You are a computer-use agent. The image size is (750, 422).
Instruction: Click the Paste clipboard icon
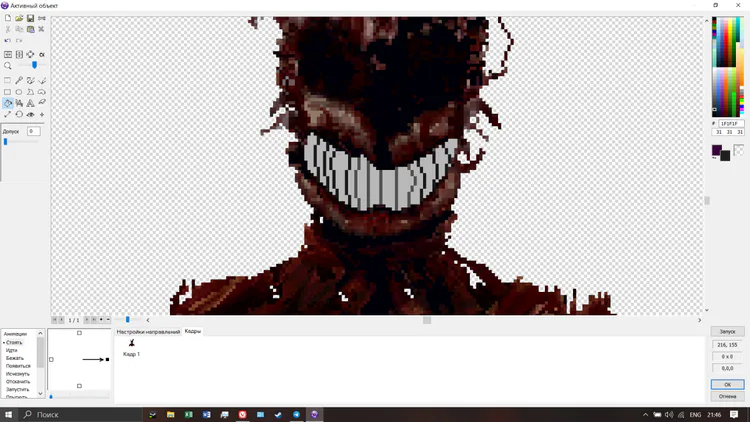30,29
